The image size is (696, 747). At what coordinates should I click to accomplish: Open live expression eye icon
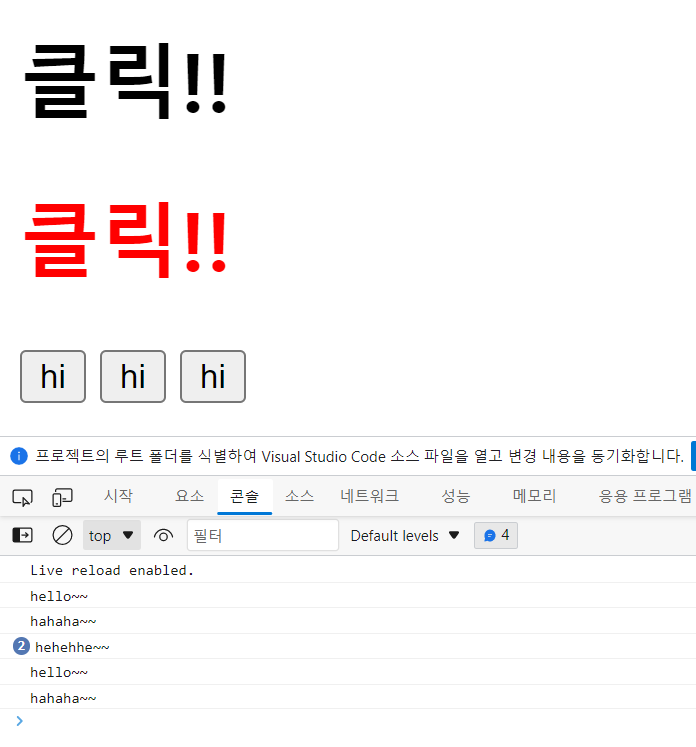click(x=163, y=536)
